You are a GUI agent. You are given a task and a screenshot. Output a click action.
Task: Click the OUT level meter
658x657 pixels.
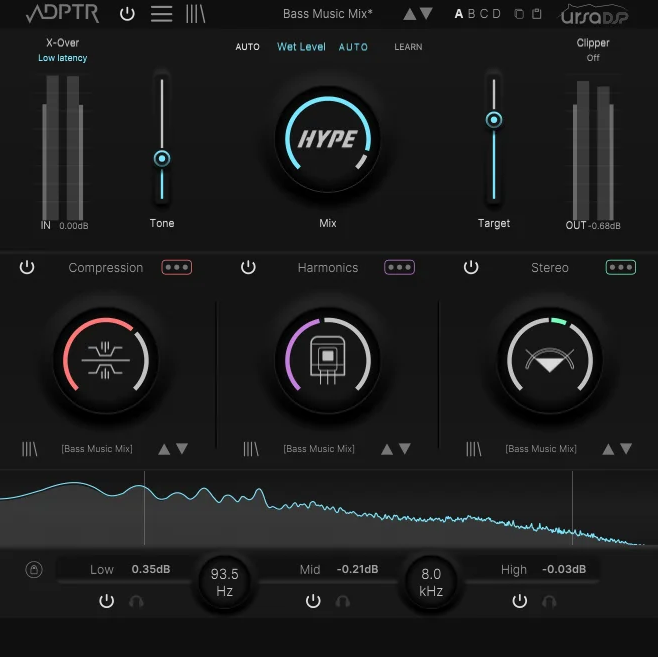593,150
